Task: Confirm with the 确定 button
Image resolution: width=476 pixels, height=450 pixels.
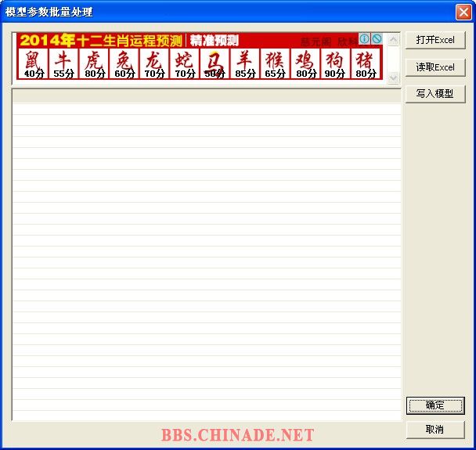Action: tap(435, 405)
